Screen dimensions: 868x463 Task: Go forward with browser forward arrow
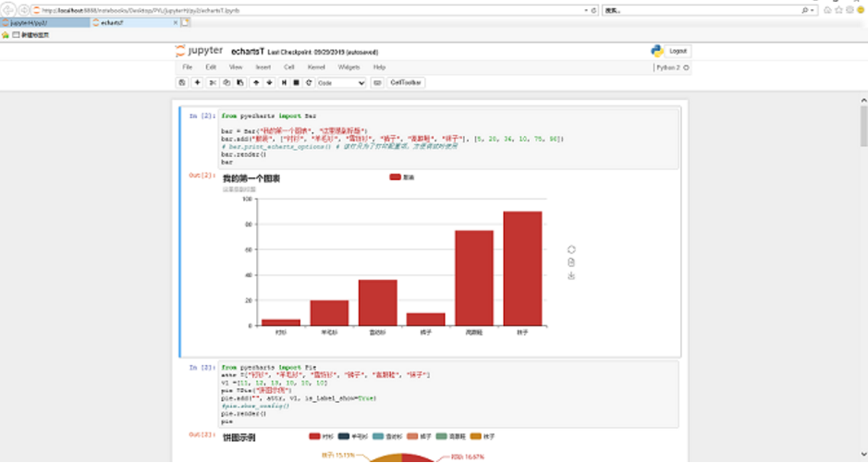[24, 10]
